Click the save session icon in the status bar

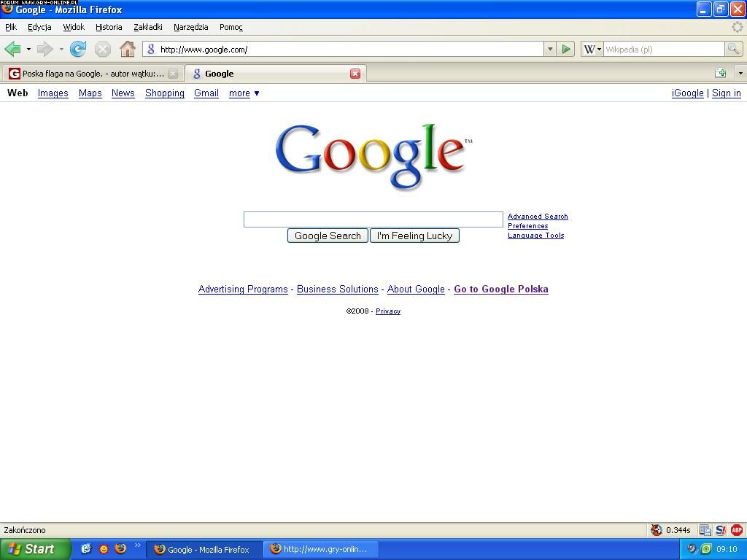(x=705, y=529)
